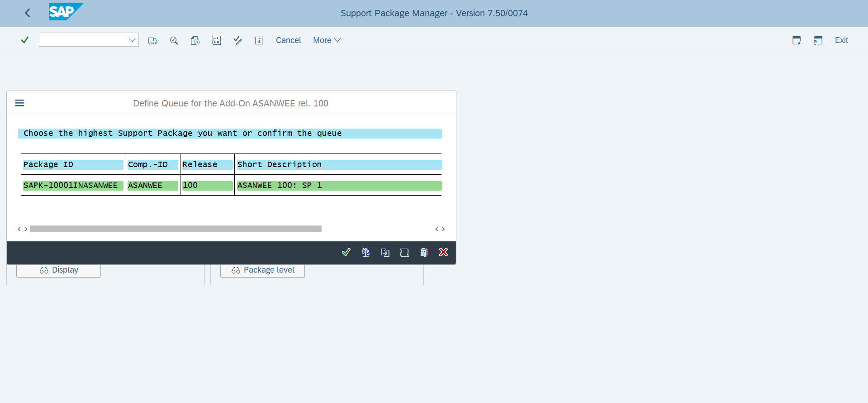Click the document with arrow icon in the footer
Viewport: 868px width, 403px height.
pos(385,252)
